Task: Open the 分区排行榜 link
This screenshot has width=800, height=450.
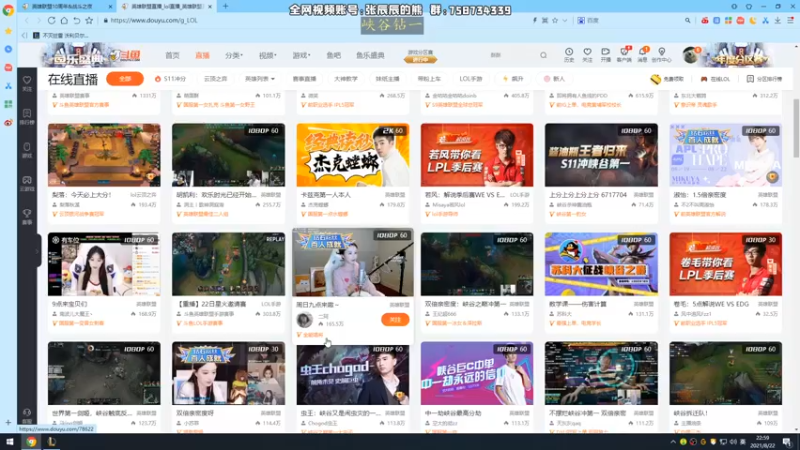Action: click(764, 79)
